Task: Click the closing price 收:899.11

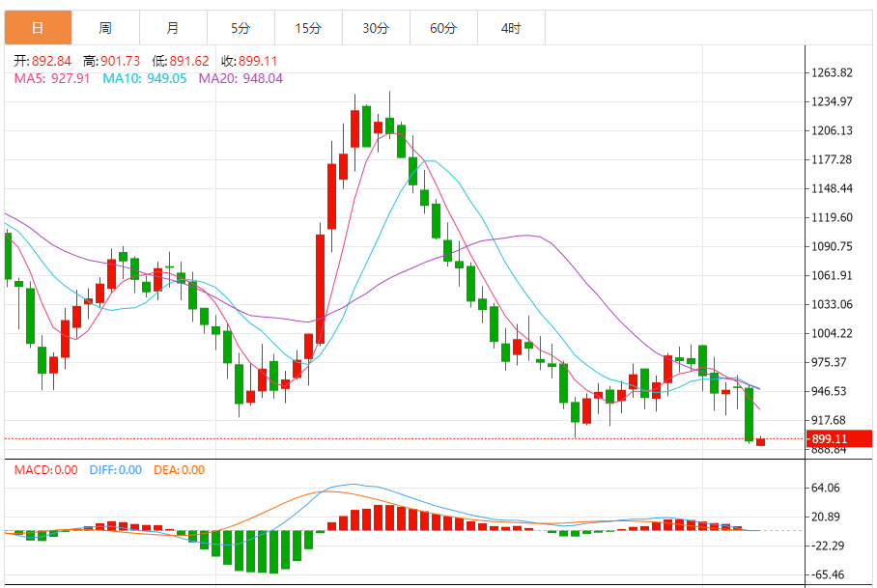Action: click(x=249, y=61)
